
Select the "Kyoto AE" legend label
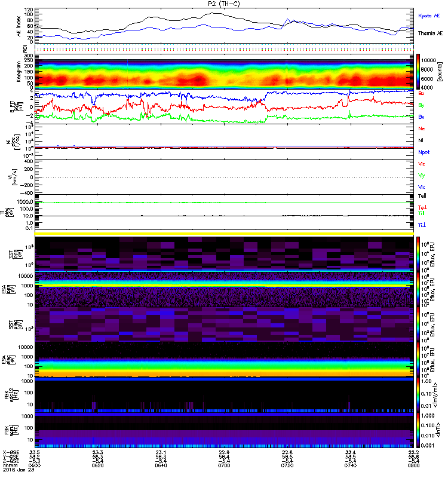pos(429,16)
